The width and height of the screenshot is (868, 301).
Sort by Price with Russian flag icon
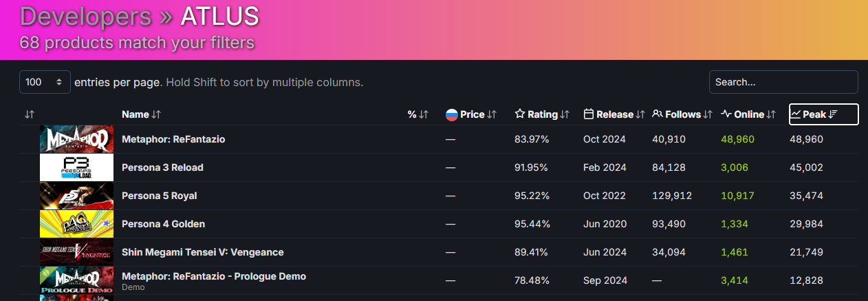point(471,114)
